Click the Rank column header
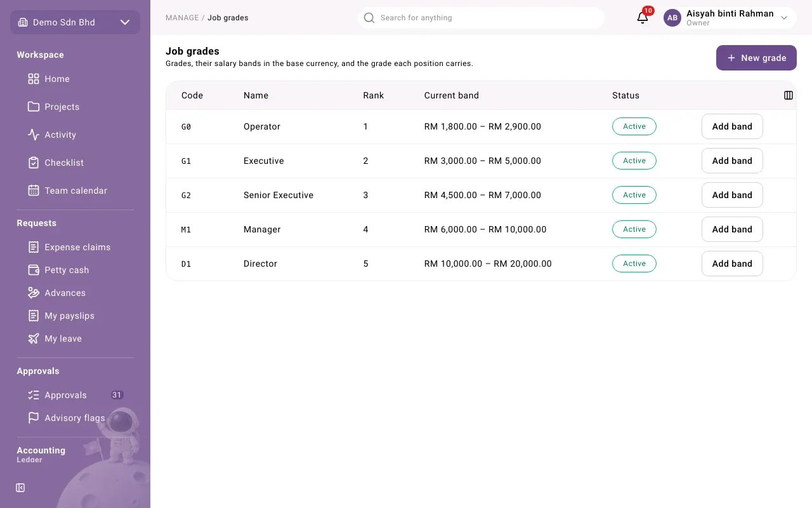The width and height of the screenshot is (812, 508). pyautogui.click(x=374, y=95)
